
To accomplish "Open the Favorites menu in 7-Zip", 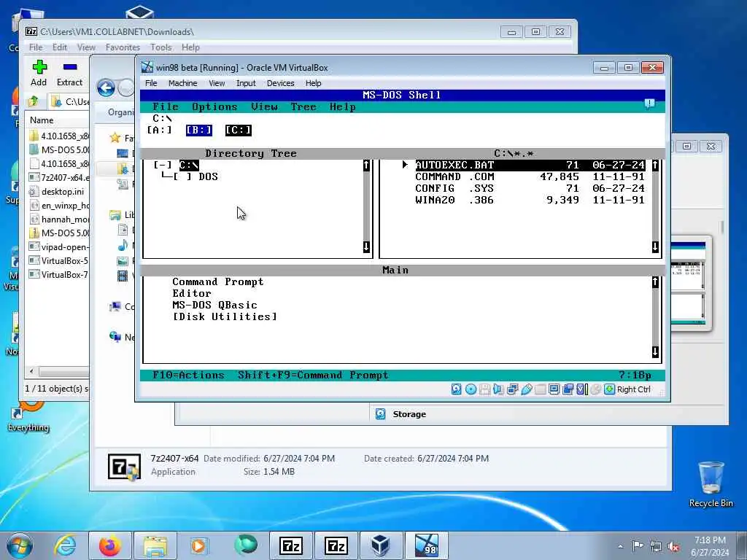I will [123, 47].
